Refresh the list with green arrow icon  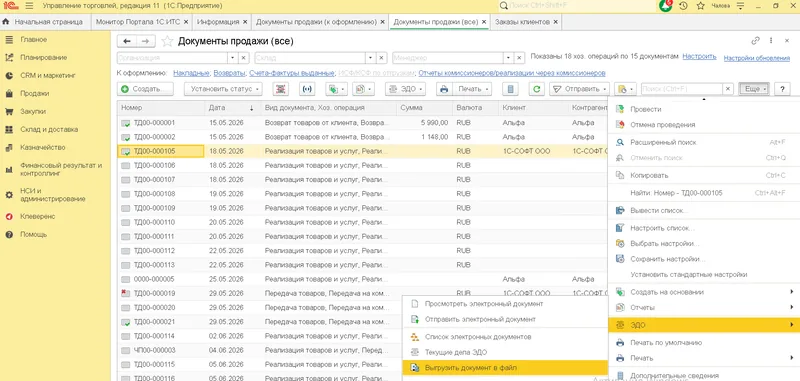coord(536,89)
